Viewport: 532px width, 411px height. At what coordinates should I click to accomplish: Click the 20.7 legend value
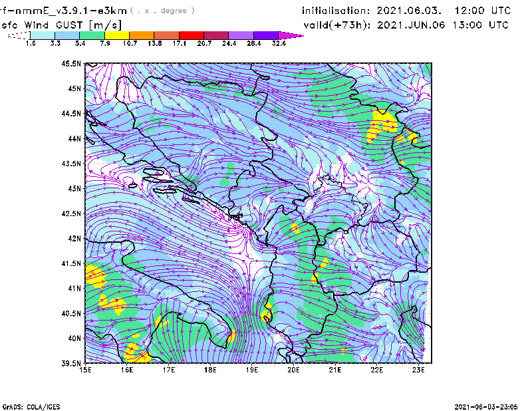point(204,43)
